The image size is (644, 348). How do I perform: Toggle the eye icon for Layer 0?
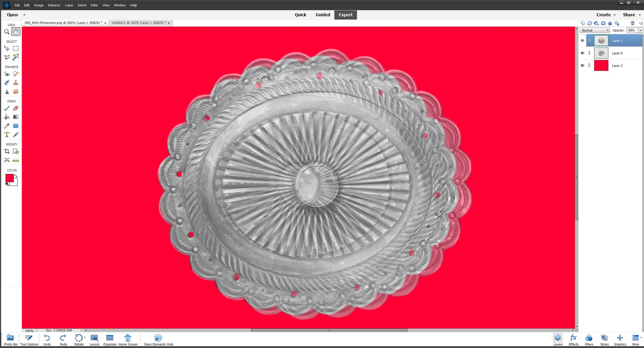582,53
